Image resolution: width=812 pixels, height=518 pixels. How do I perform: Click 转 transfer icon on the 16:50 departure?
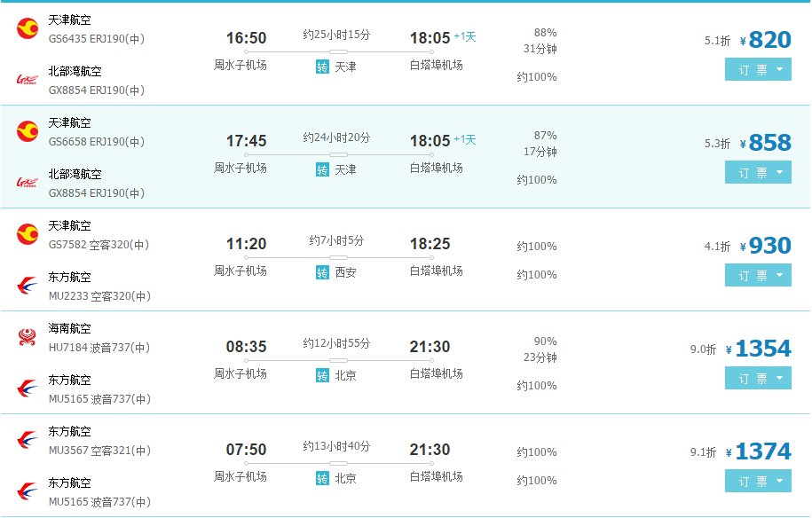coord(323,67)
